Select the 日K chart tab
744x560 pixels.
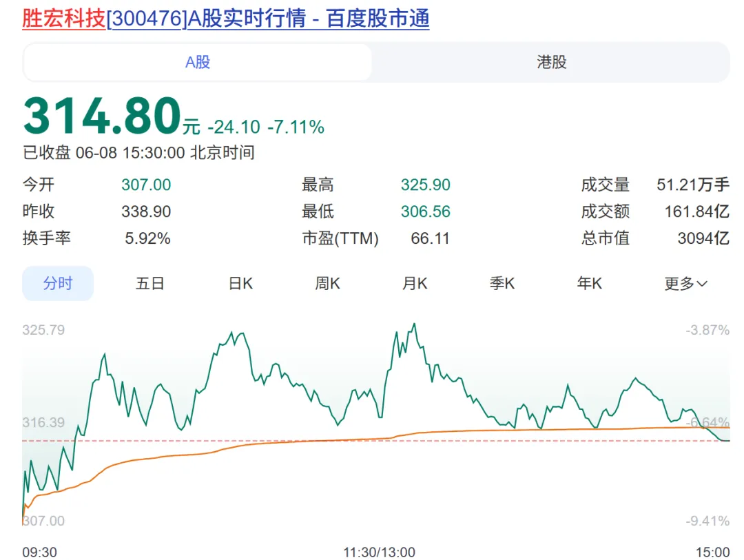(240, 283)
